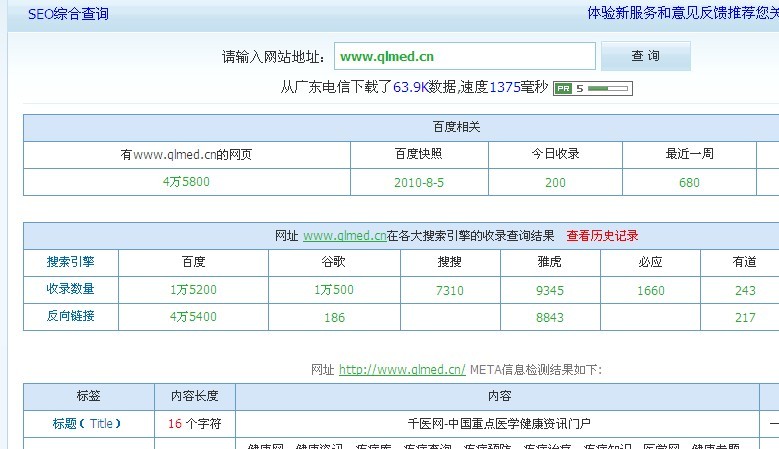Click the 有道 column header
Viewport: 779px width, 449px height.
744,262
